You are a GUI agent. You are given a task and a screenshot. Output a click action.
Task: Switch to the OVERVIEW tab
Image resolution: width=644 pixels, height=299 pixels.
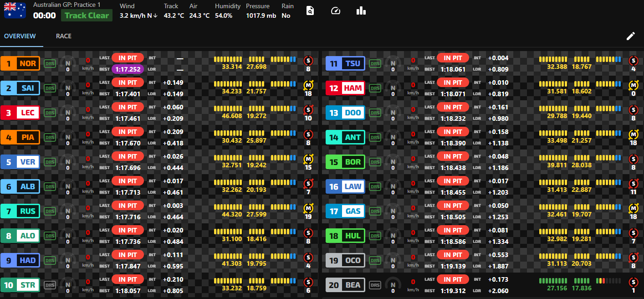(x=20, y=36)
